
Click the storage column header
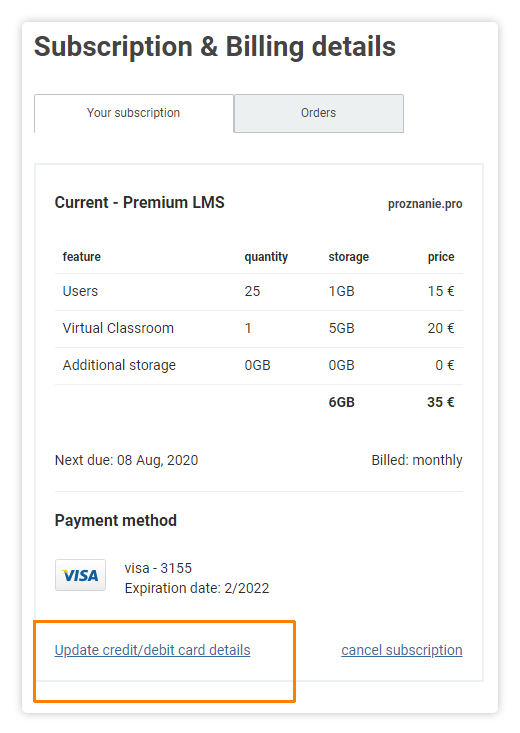(348, 257)
